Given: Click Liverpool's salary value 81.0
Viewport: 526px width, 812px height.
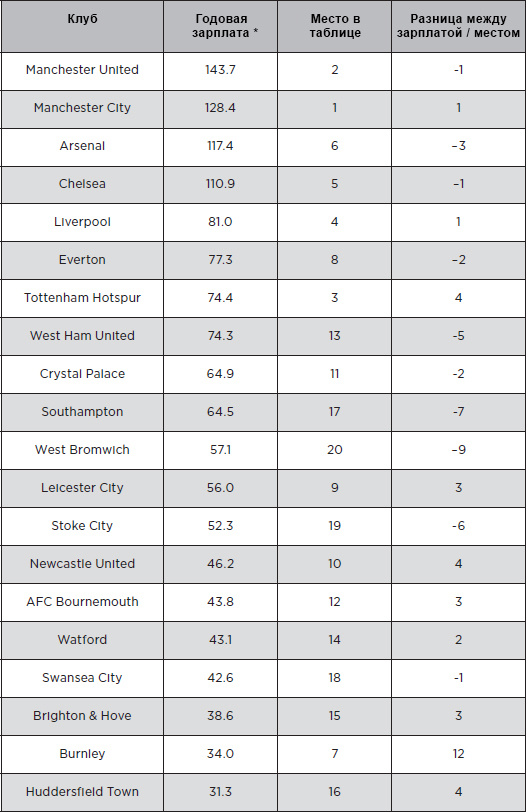Looking at the screenshot, I should click(x=221, y=222).
